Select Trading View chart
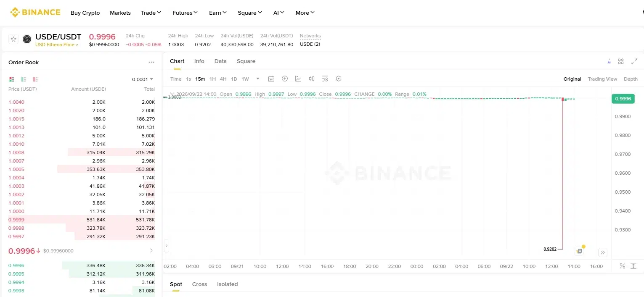 pos(602,79)
